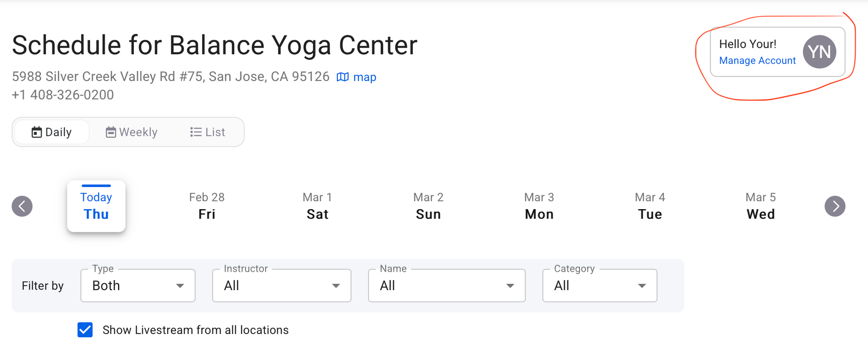Click the List view bullet icon
The height and width of the screenshot is (349, 868).
pyautogui.click(x=196, y=132)
